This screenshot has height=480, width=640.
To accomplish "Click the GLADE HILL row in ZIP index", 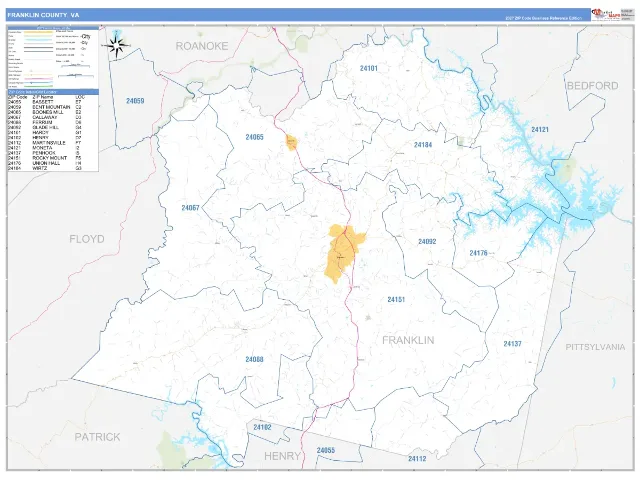I will point(45,127).
